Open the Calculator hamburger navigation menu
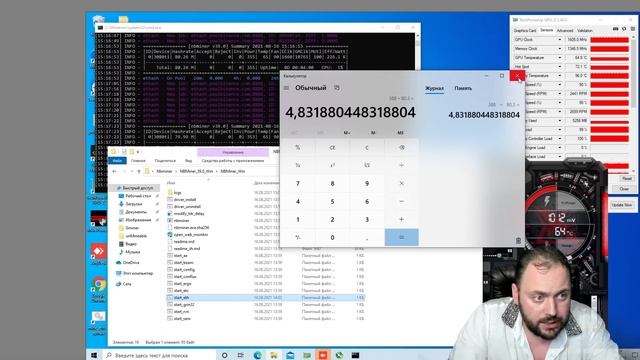 (287, 88)
